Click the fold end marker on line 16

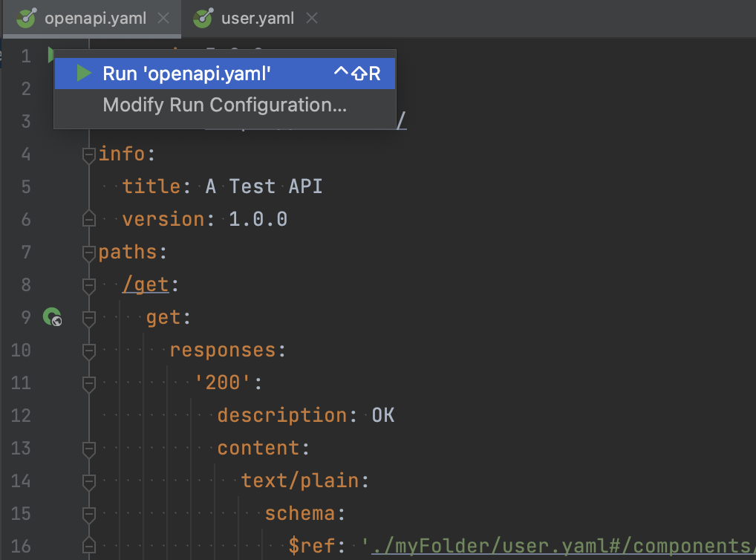pyautogui.click(x=88, y=546)
